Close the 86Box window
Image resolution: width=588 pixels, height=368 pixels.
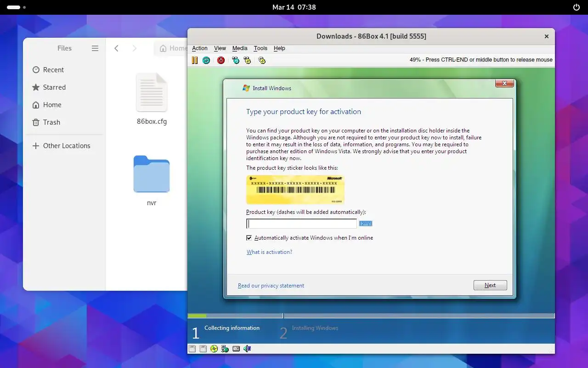[547, 36]
